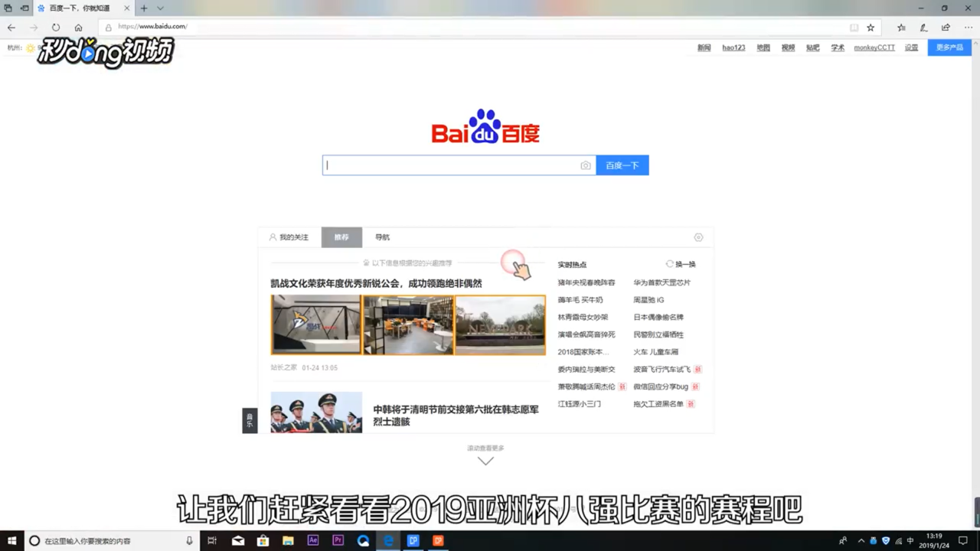Close the 百度一下 browser tab
Image resolution: width=980 pixels, height=551 pixels.
pyautogui.click(x=127, y=8)
